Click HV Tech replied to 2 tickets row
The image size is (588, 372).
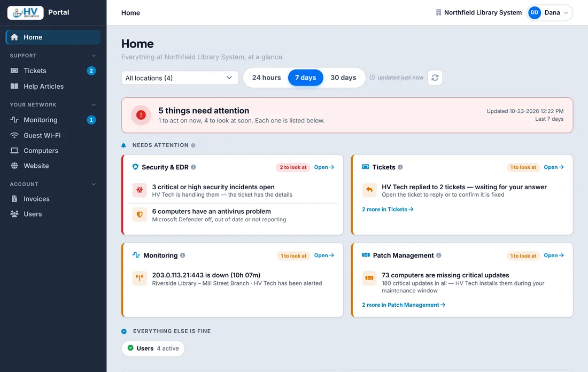pos(462,190)
